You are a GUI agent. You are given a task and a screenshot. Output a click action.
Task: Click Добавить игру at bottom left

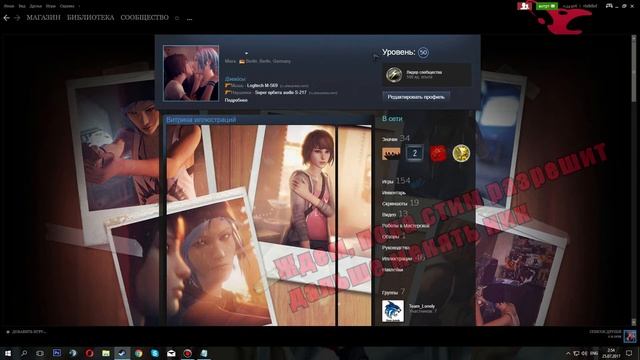(x=26, y=332)
